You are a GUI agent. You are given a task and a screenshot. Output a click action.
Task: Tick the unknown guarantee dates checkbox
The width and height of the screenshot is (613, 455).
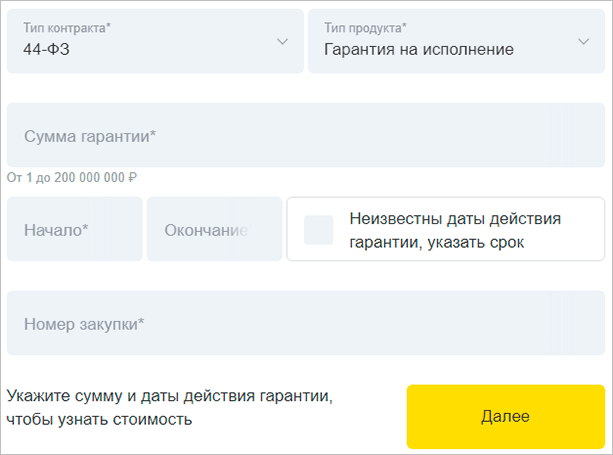[319, 230]
